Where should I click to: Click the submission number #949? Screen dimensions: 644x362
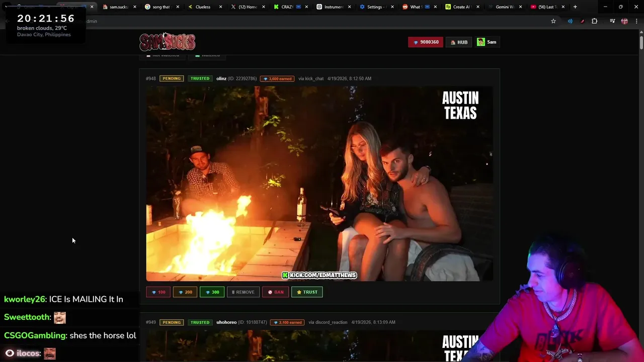(x=151, y=322)
